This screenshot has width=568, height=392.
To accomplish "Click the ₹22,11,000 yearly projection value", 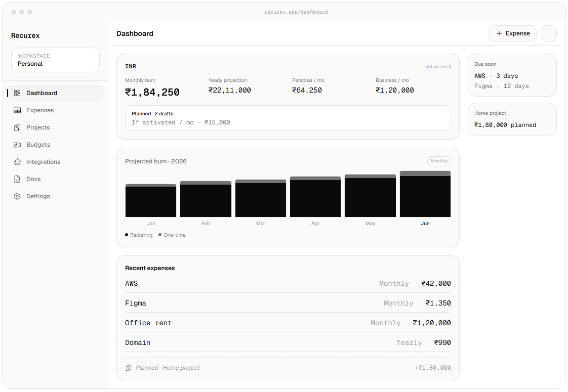I will (230, 90).
